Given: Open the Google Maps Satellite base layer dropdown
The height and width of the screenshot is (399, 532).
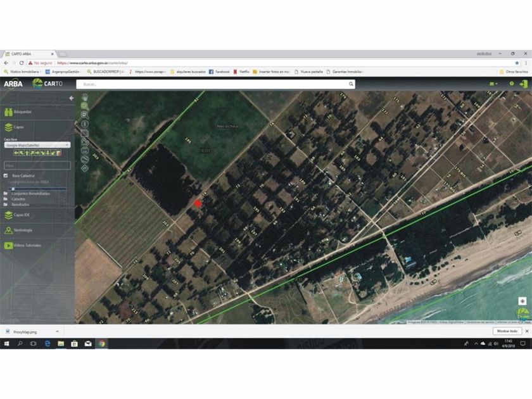Looking at the screenshot, I should [x=37, y=145].
